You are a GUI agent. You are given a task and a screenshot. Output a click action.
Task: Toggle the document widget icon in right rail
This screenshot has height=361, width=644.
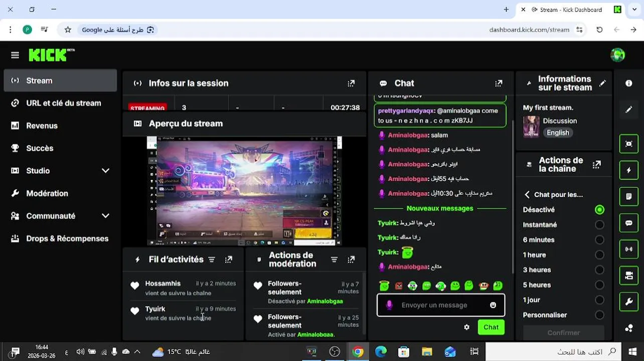point(629,196)
